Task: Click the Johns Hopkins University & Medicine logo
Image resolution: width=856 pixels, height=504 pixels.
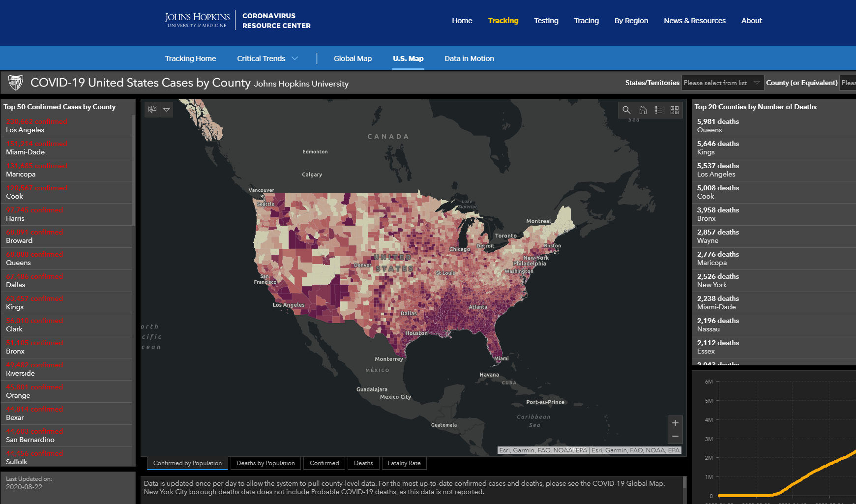Action: point(197,20)
